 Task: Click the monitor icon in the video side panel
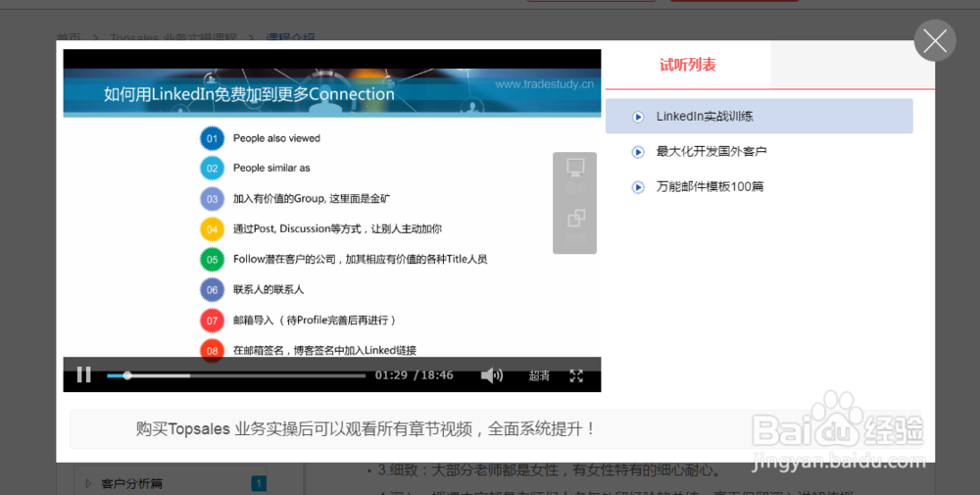(x=575, y=168)
